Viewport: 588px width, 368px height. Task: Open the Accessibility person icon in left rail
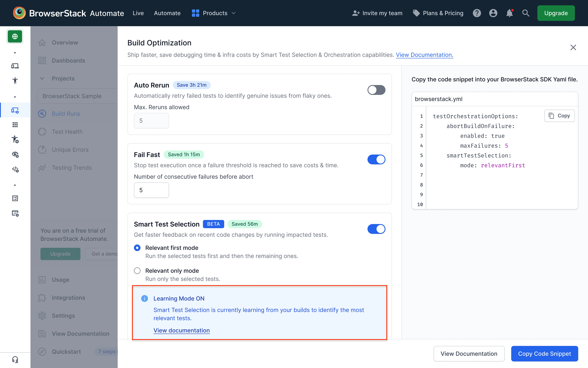[15, 81]
